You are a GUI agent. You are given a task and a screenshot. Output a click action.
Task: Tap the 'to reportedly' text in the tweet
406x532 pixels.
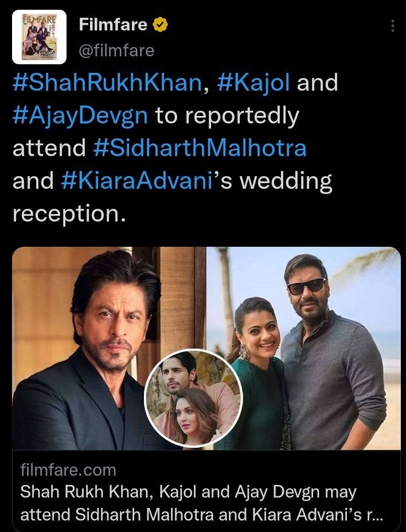click(x=228, y=116)
